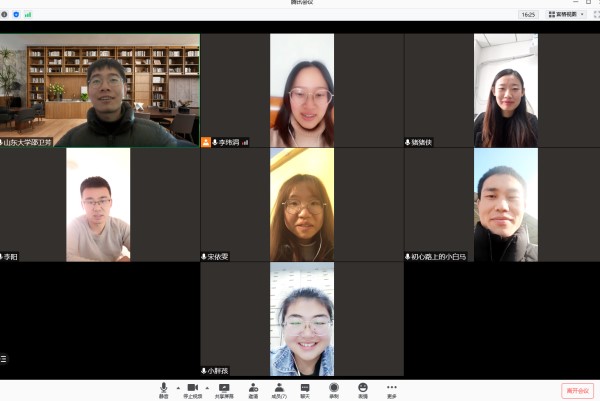
Task: Select the 小胖孩 participant video tile
Action: (301, 319)
